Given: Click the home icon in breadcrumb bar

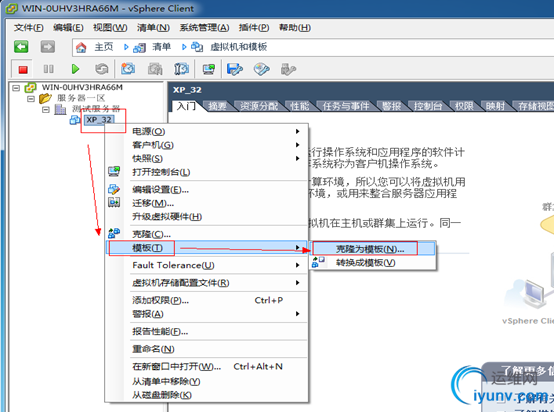Looking at the screenshot, I should point(81,47).
